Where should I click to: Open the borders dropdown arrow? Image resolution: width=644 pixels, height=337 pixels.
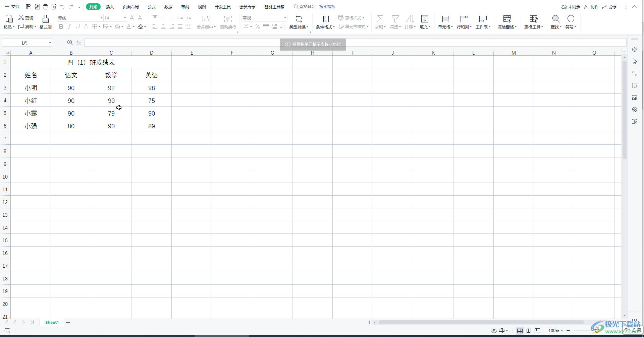99,27
